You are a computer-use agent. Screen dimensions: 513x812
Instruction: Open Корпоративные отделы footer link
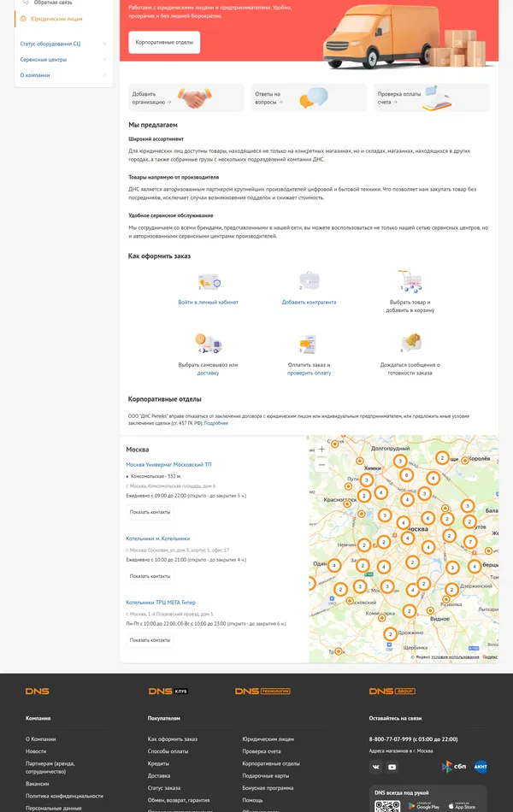(271, 764)
